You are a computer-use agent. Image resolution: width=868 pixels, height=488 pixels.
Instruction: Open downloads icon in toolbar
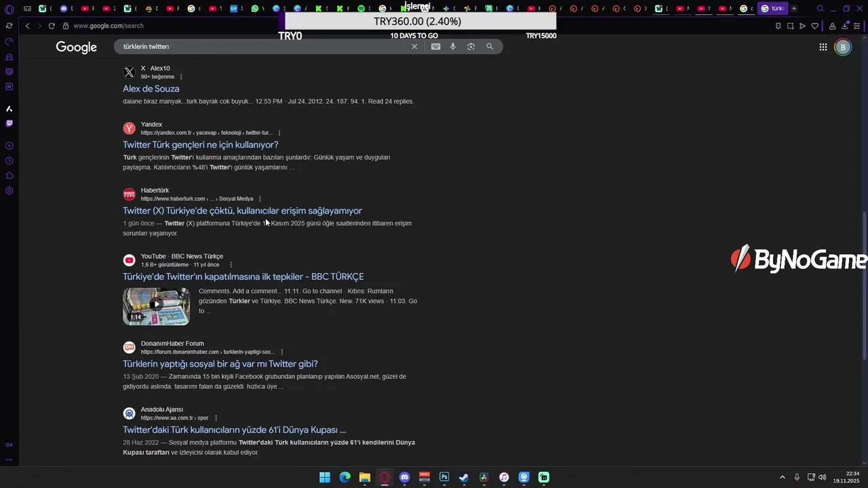[845, 26]
